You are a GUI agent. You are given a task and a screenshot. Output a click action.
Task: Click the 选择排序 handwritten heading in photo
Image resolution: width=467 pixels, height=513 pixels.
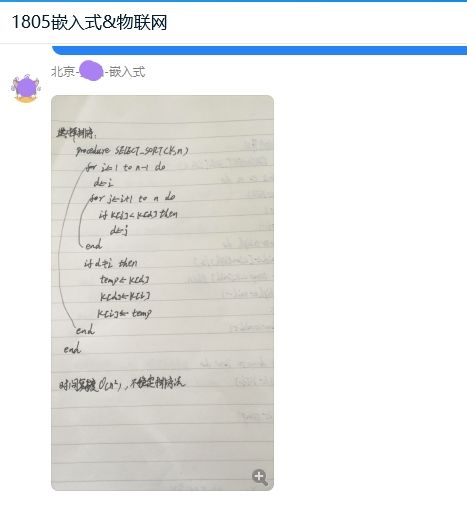pyautogui.click(x=76, y=133)
